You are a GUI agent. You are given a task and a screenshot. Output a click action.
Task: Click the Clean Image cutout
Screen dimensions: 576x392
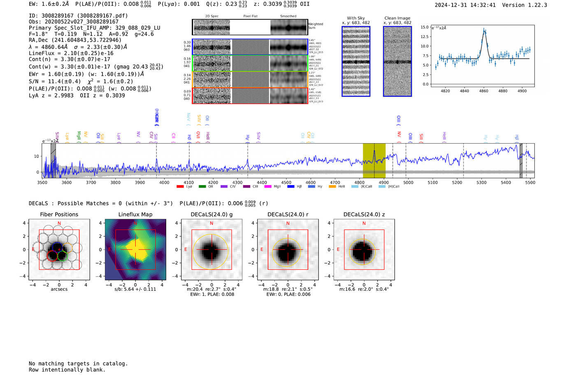click(x=397, y=61)
